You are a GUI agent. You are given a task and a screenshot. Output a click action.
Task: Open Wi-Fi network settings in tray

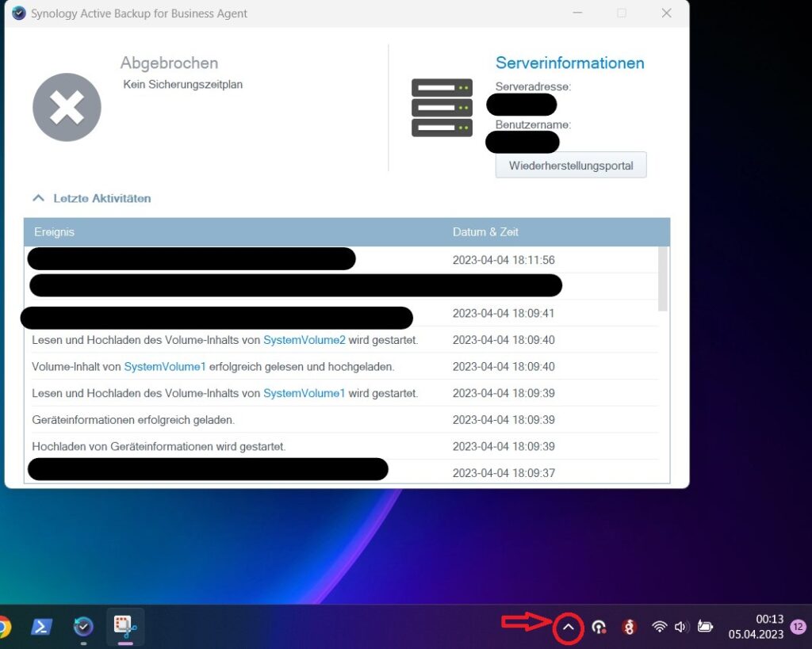click(x=659, y=628)
